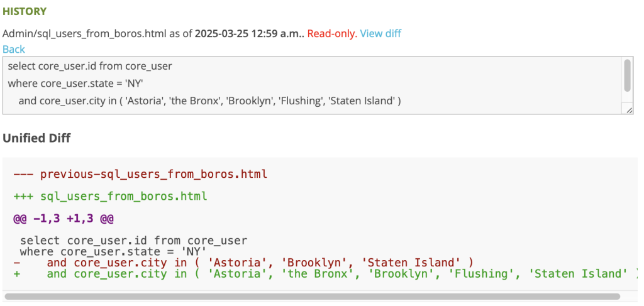Click the added green line containing 'the Bronx'
Screen dimensions: 644x306
click(326, 273)
